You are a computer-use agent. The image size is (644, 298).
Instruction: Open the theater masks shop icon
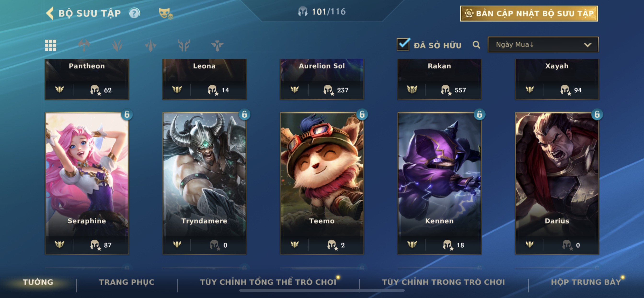(x=166, y=13)
